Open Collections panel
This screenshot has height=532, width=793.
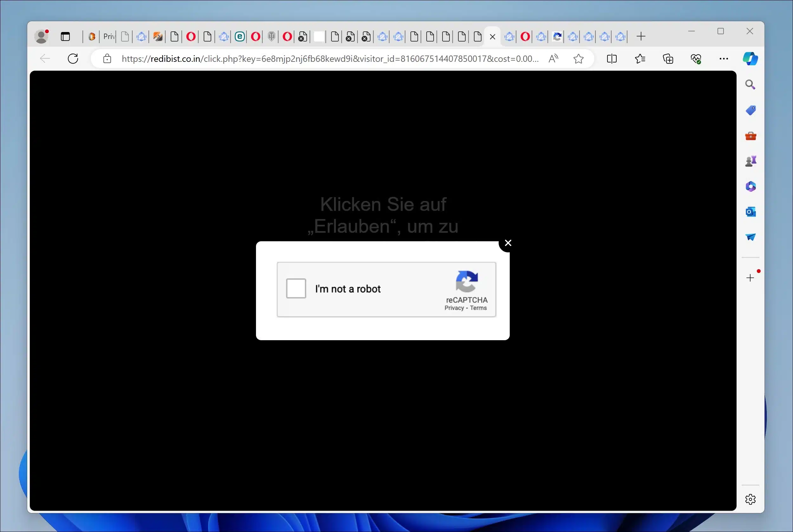[668, 59]
